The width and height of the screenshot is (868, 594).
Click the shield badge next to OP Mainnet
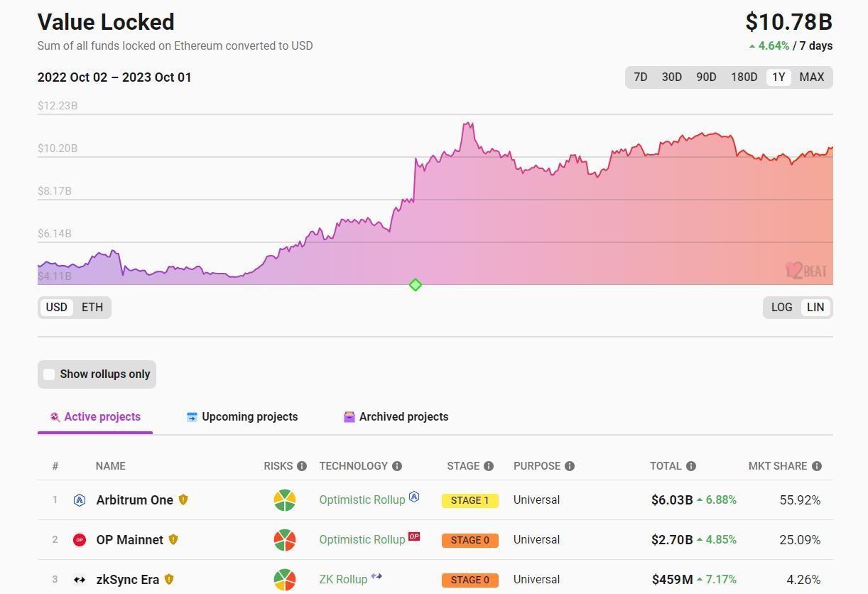click(x=173, y=539)
